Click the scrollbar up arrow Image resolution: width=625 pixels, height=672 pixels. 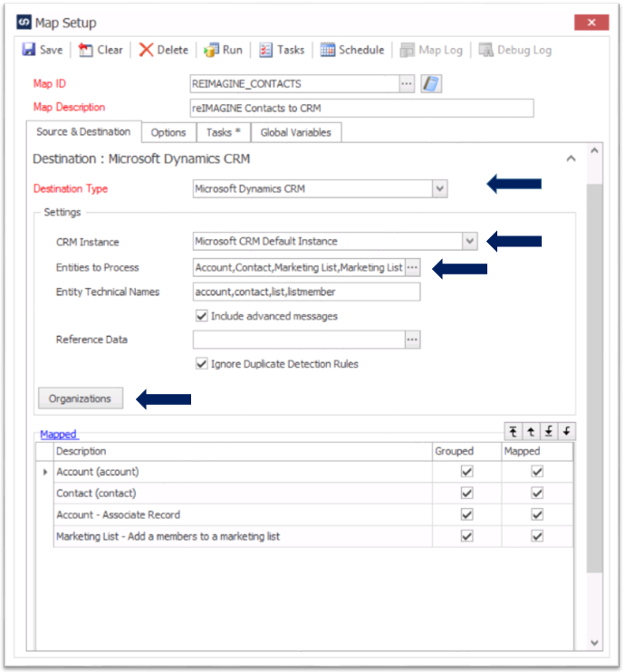(x=594, y=151)
